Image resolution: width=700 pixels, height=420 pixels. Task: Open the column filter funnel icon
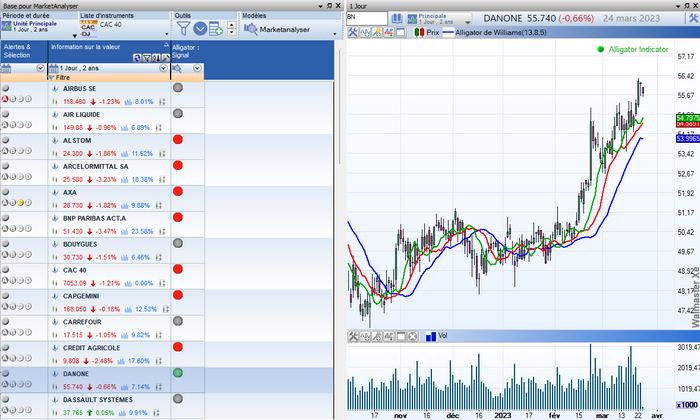pos(146,58)
